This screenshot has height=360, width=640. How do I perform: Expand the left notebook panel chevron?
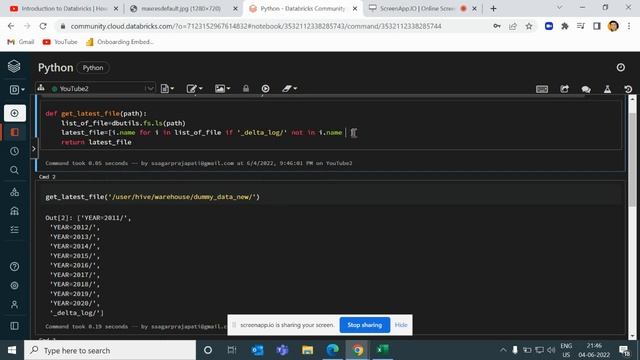(34, 149)
